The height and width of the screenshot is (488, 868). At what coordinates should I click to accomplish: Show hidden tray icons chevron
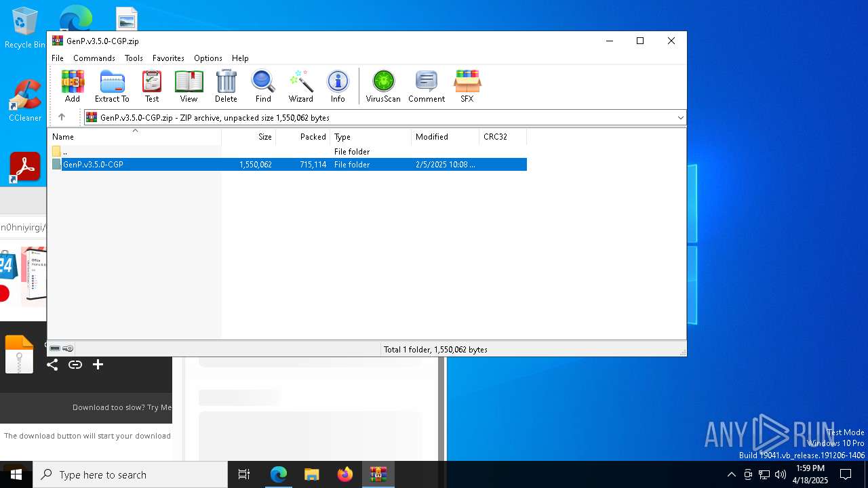coord(731,474)
